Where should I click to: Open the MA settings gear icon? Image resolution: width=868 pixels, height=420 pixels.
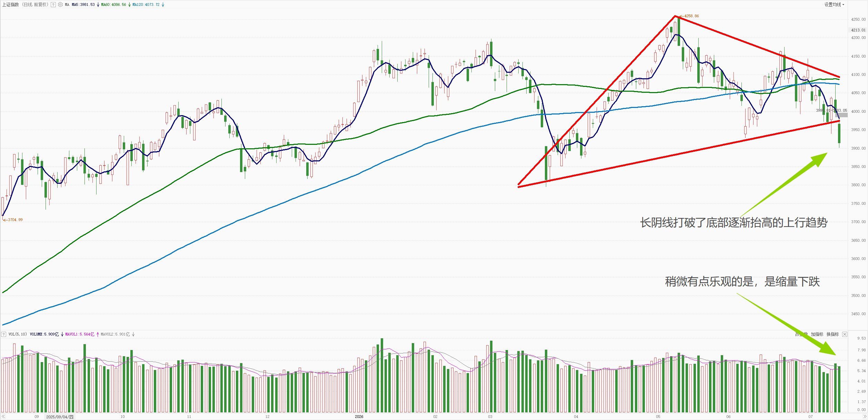coord(60,5)
